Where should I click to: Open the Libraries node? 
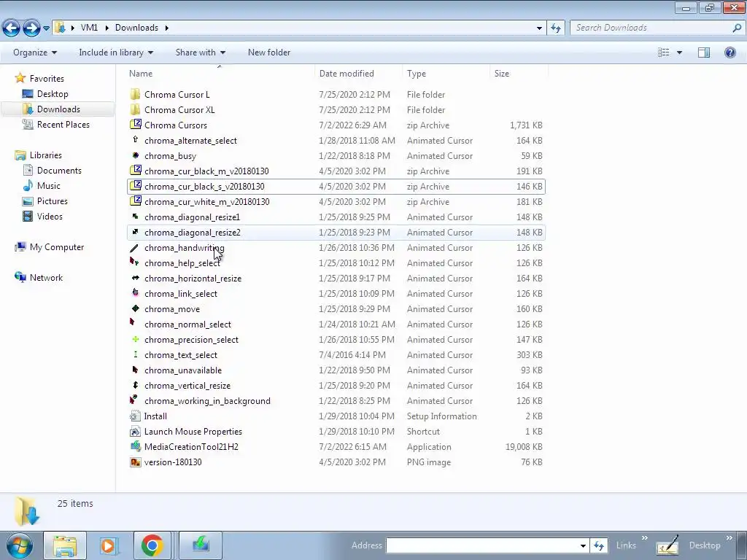pyautogui.click(x=38, y=155)
